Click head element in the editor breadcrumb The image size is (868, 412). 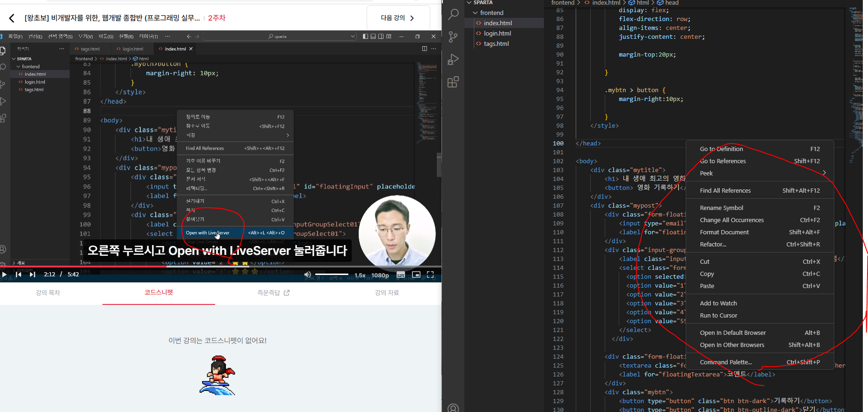[671, 3]
